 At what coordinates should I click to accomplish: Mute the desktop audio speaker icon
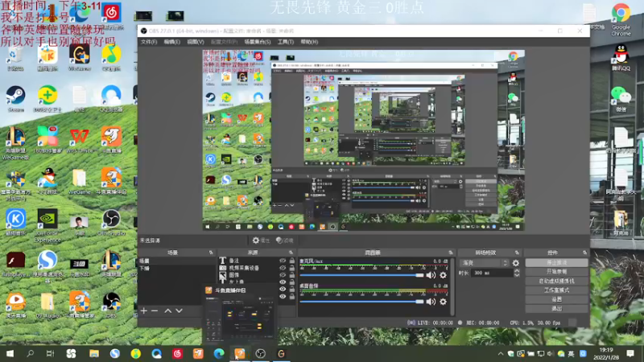(431, 302)
